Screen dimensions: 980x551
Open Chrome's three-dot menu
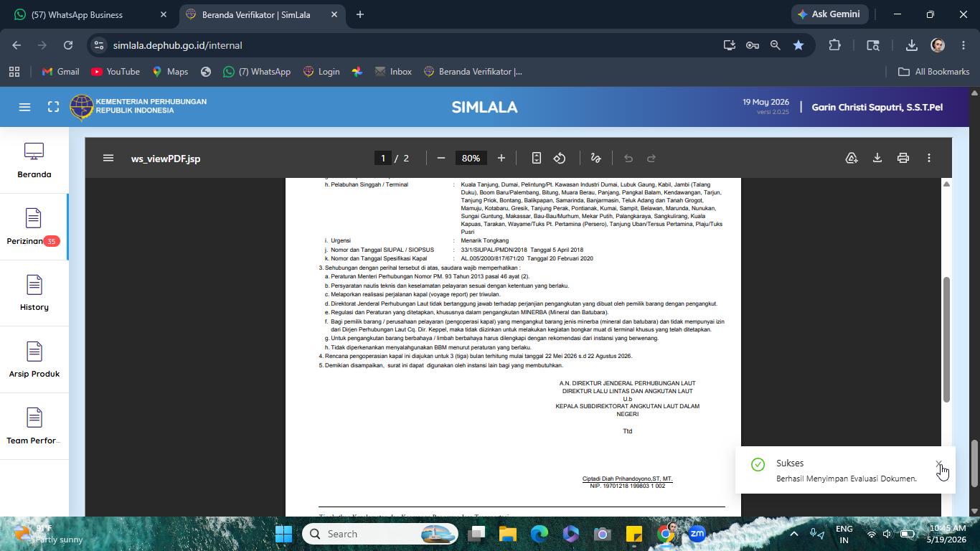point(963,45)
